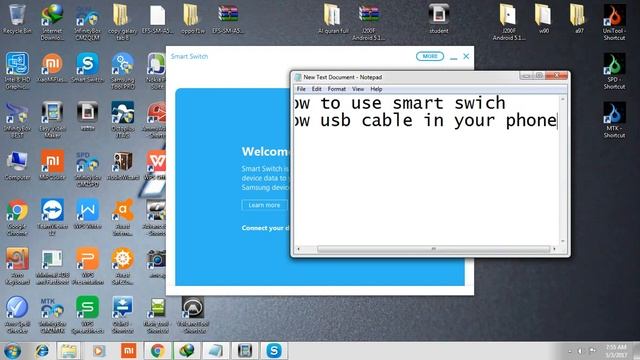The height and width of the screenshot is (360, 640).
Task: Open Odin3 downloader shortcut
Action: [122, 314]
